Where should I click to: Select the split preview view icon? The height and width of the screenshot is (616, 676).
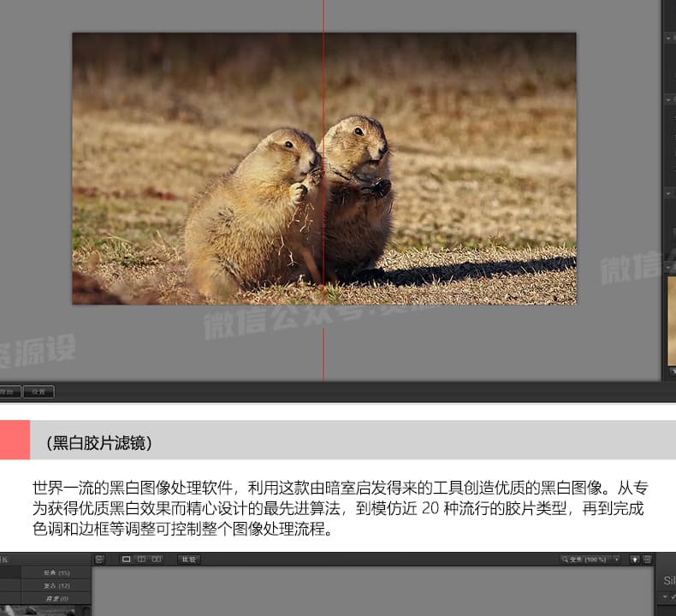141,559
